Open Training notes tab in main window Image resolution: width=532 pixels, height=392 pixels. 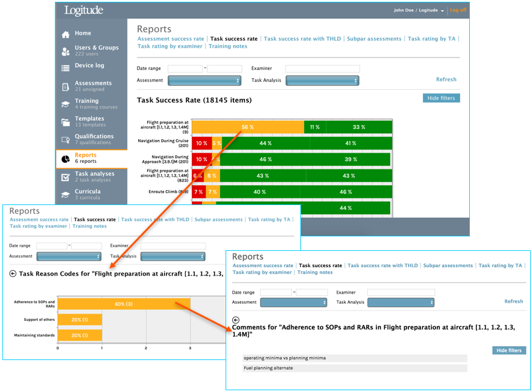click(227, 46)
